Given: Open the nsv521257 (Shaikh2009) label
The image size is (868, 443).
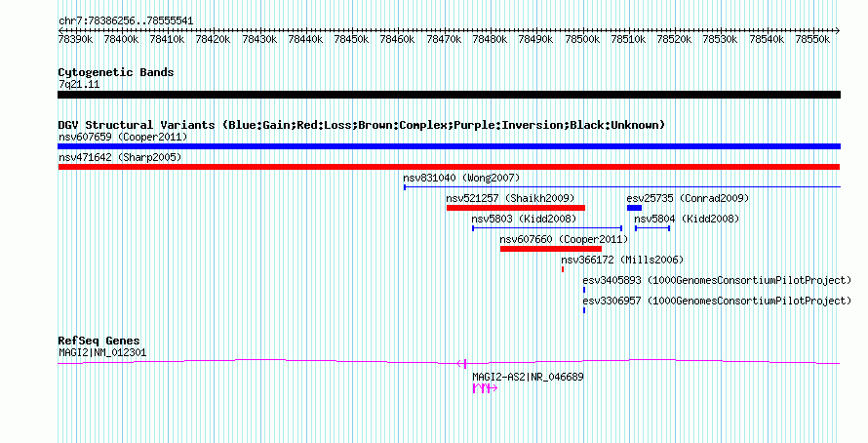Looking at the screenshot, I should point(510,198).
